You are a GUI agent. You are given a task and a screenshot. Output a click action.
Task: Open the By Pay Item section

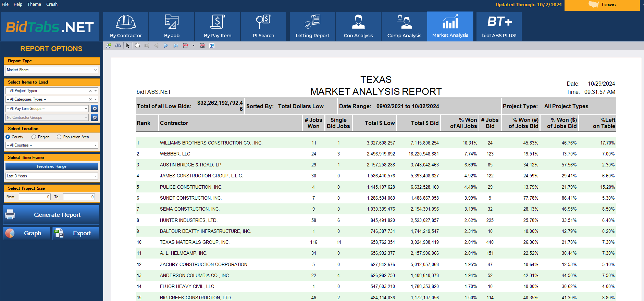pyautogui.click(x=218, y=27)
